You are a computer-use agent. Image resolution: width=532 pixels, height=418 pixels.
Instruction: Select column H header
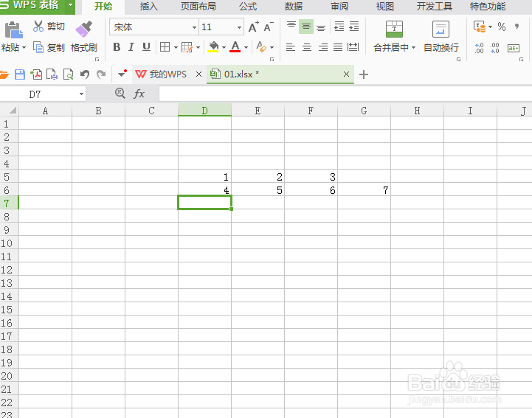coord(417,111)
